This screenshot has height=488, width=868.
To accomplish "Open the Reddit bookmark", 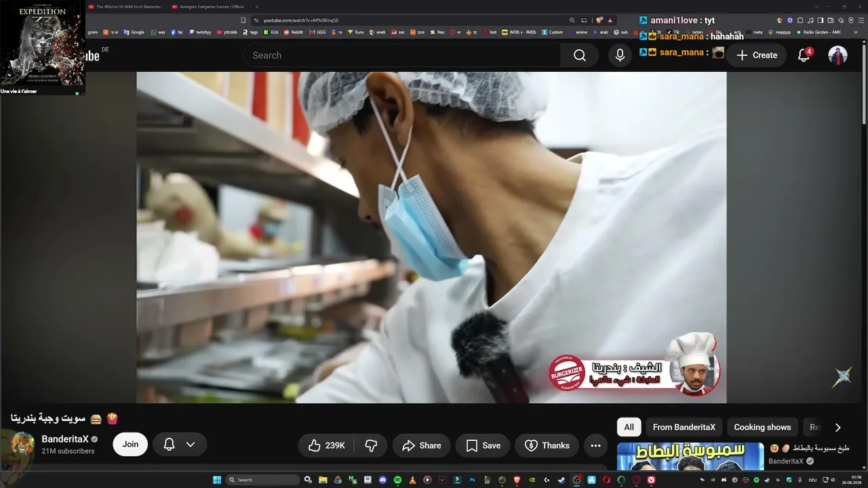I will [293, 32].
